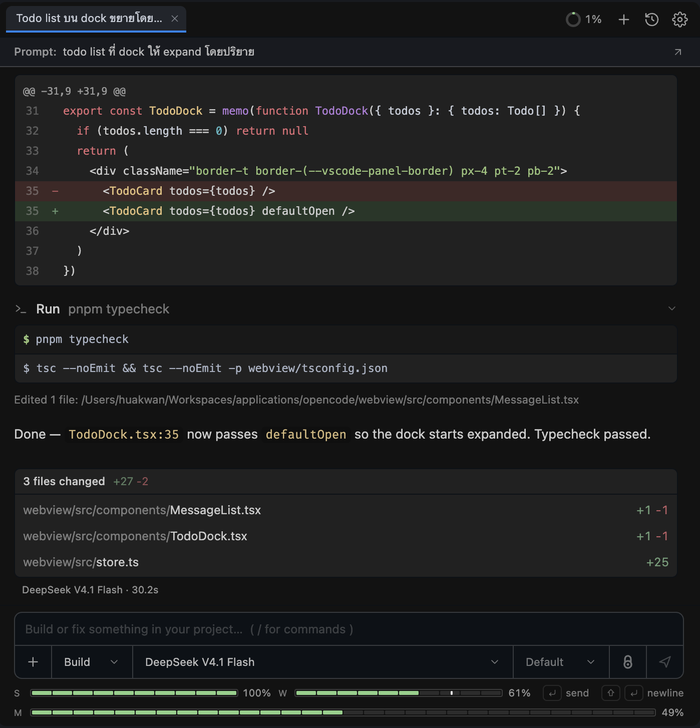The width and height of the screenshot is (700, 728).
Task: Click the defaultOpen inline code reference
Action: click(306, 435)
